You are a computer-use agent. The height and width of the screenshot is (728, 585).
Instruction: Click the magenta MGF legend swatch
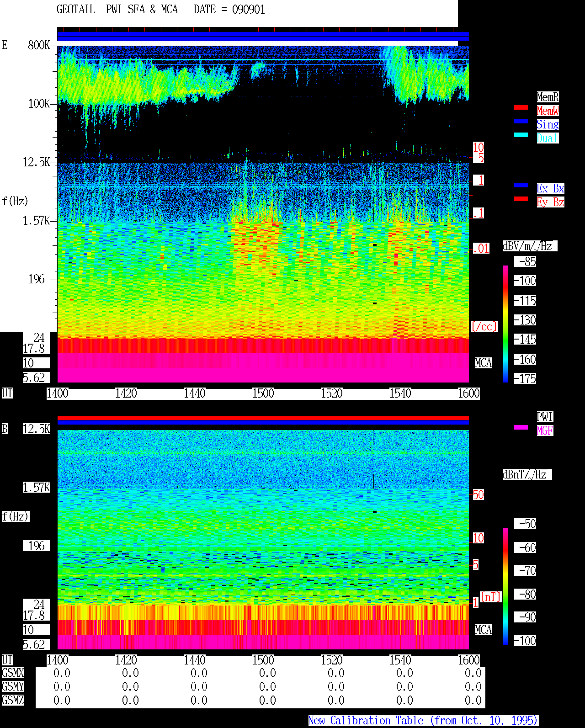pos(521,427)
